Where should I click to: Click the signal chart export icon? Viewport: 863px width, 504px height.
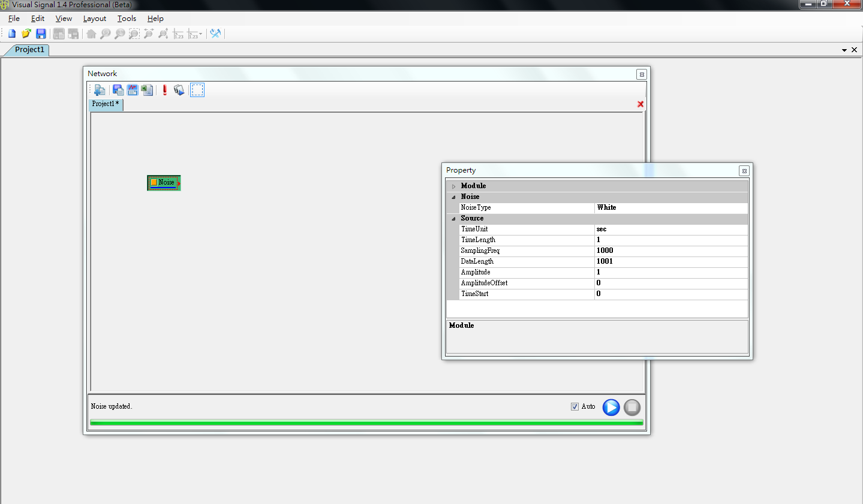(133, 90)
